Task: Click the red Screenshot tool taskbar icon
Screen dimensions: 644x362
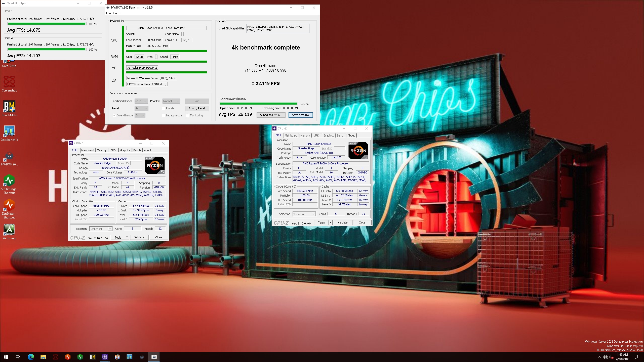Action: 56,357
